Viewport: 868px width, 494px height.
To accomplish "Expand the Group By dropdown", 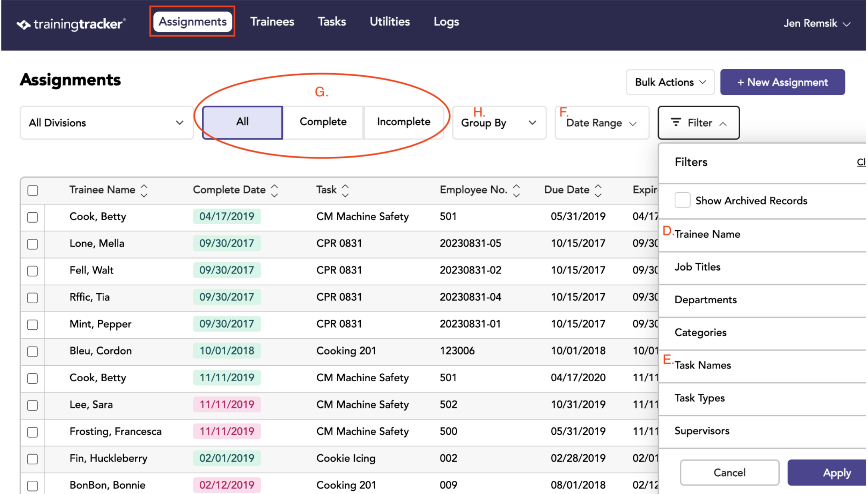I will [x=499, y=123].
